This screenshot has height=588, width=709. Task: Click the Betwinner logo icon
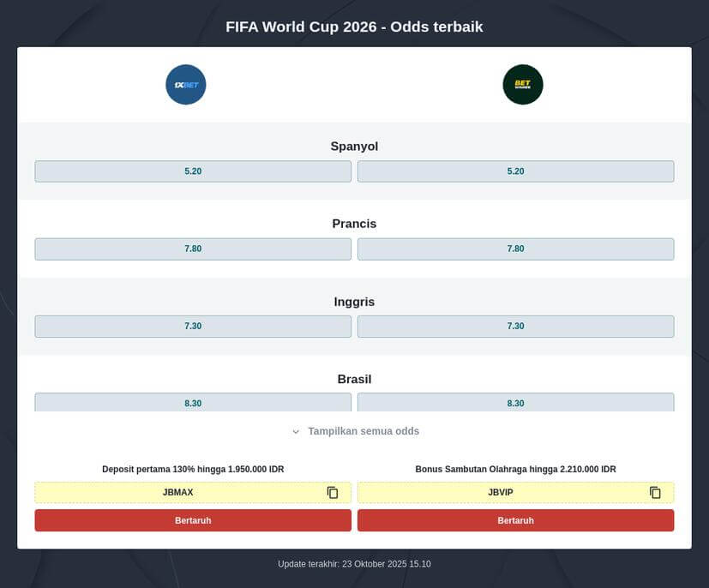(x=523, y=85)
